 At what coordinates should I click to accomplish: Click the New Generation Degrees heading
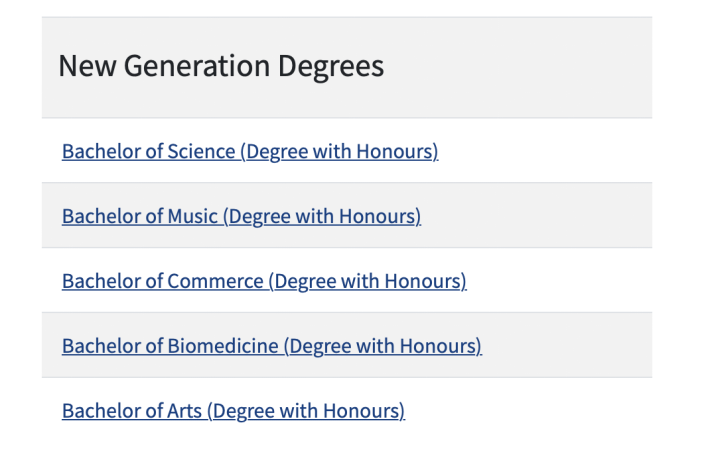(x=221, y=66)
